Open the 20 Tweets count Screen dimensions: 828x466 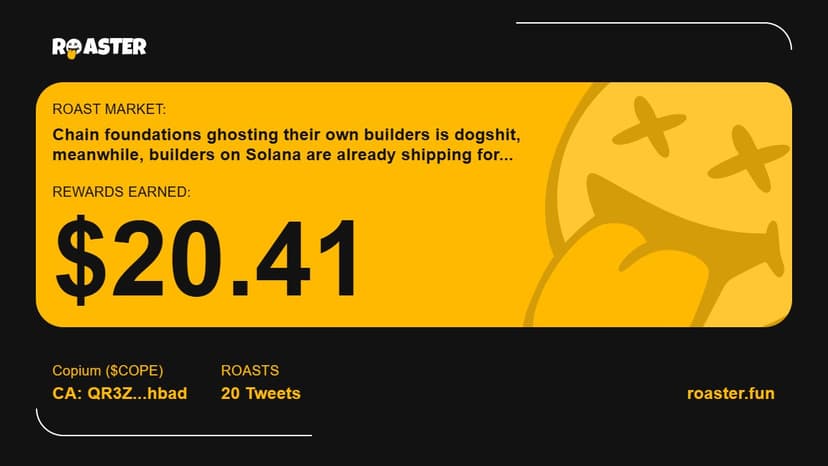point(260,393)
